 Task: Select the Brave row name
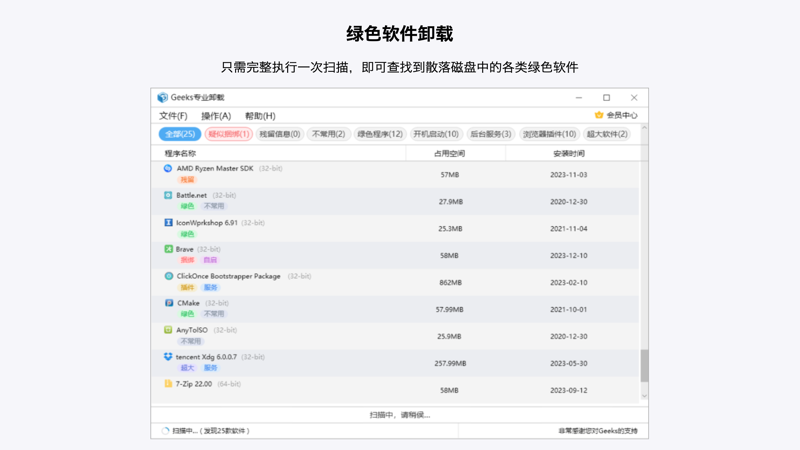[x=185, y=249]
